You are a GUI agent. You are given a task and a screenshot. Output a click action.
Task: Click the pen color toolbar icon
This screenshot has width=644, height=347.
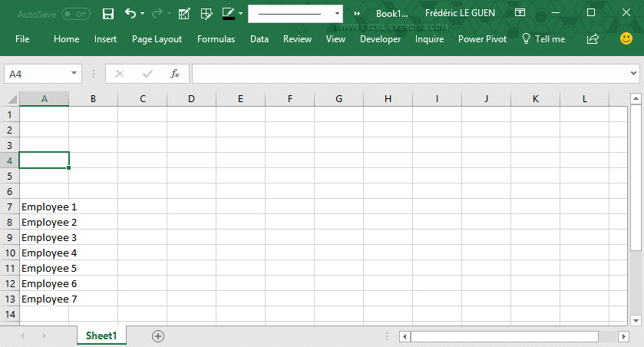[229, 14]
